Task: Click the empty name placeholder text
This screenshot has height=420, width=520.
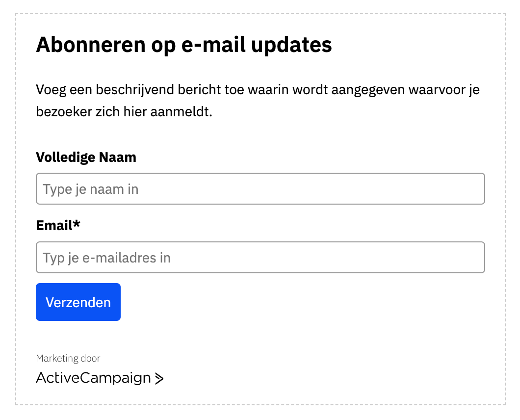Action: pos(90,188)
